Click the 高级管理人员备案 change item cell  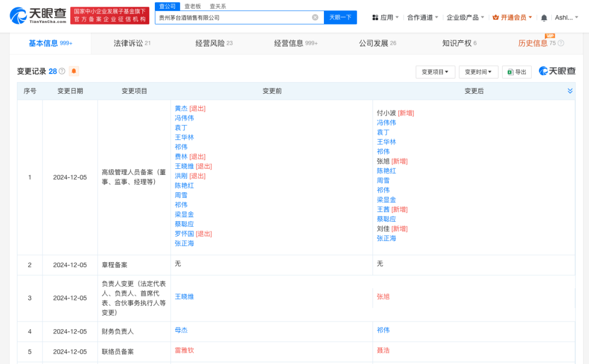pyautogui.click(x=134, y=177)
